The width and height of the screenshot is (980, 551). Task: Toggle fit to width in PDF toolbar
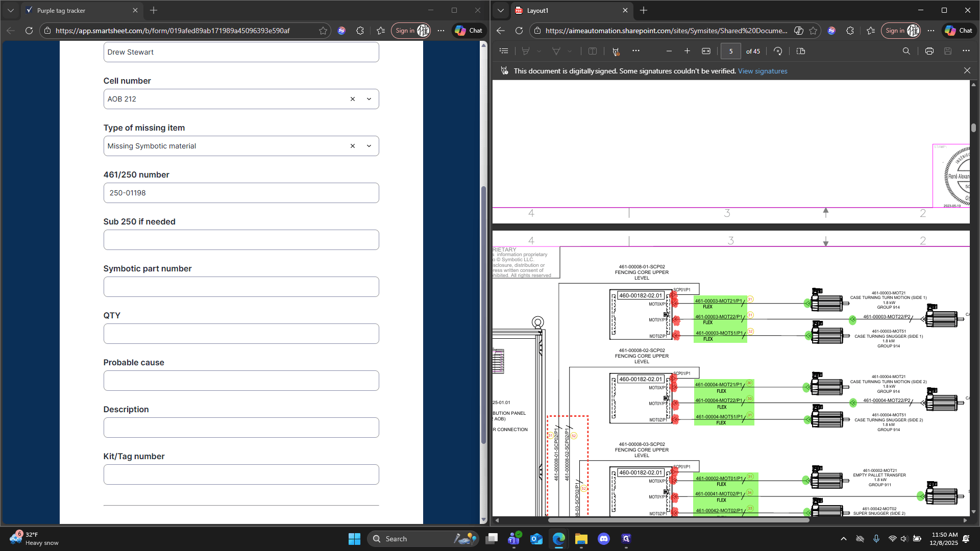706,51
